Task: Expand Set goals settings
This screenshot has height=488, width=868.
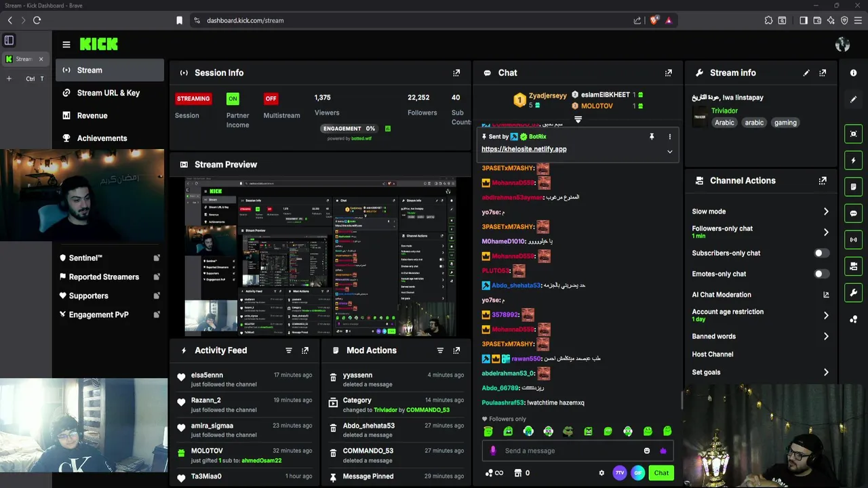Action: point(826,372)
